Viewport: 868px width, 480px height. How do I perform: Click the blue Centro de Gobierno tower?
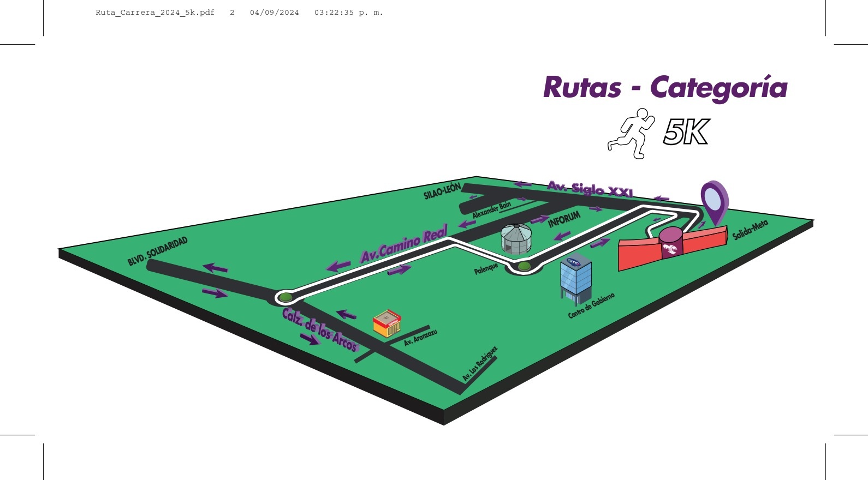(575, 278)
